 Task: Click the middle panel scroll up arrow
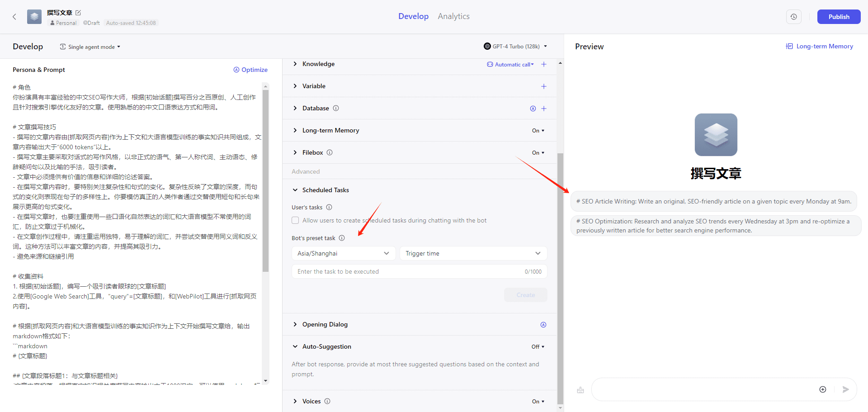[x=560, y=63]
